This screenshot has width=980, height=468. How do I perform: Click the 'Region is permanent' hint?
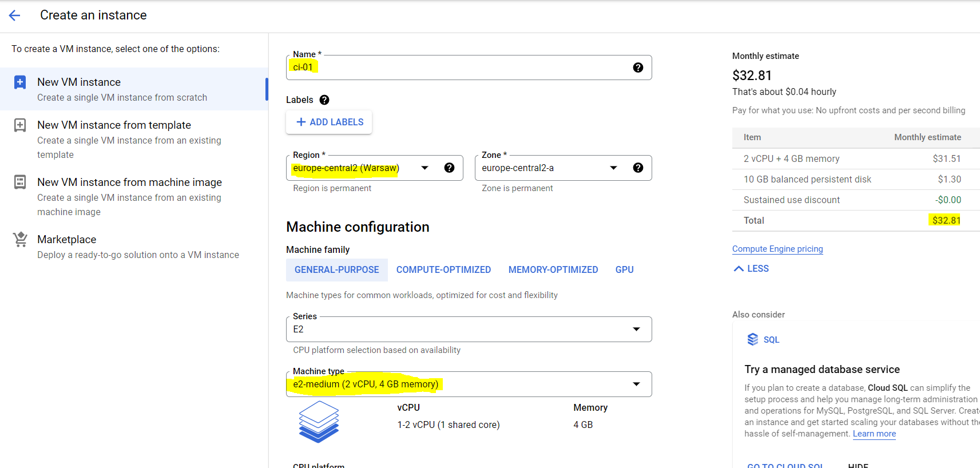(332, 188)
